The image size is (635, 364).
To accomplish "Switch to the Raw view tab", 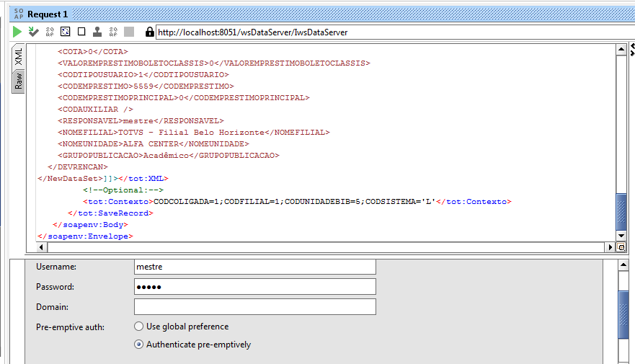I will 18,81.
